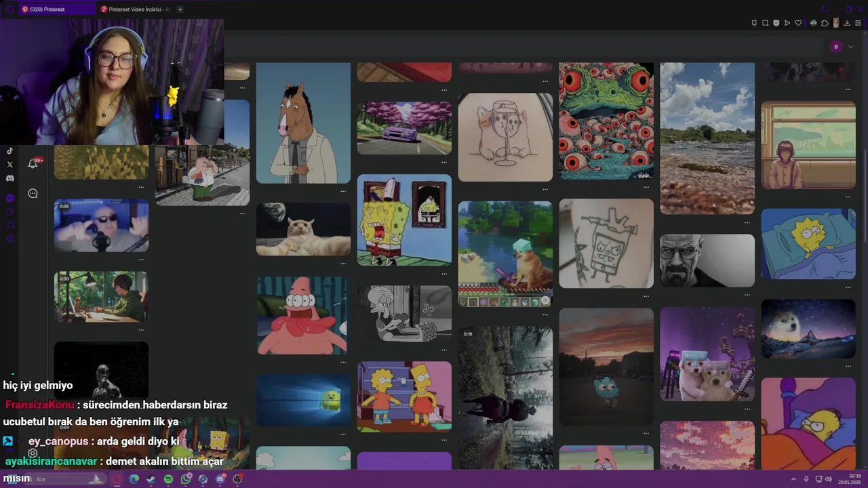This screenshot has width=868, height=488.
Task: Click the Windows taskbar search box Ara
Action: click(64, 479)
